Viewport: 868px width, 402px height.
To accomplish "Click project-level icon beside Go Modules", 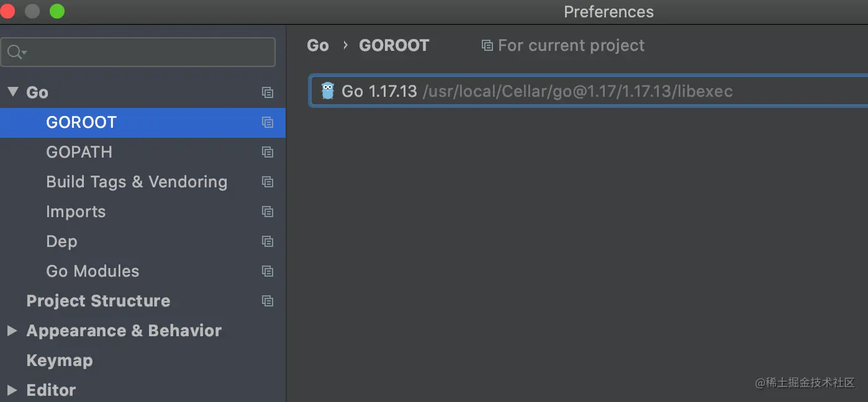I will coord(268,271).
